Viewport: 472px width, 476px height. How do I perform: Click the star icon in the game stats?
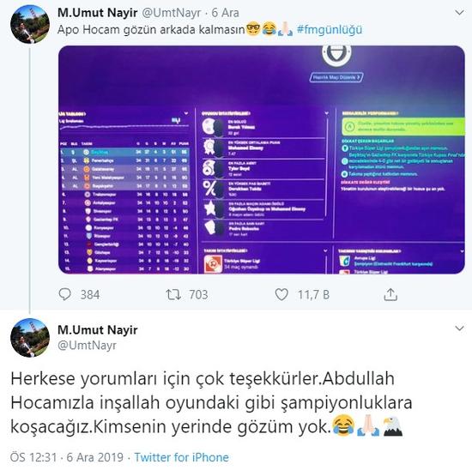tap(210, 208)
